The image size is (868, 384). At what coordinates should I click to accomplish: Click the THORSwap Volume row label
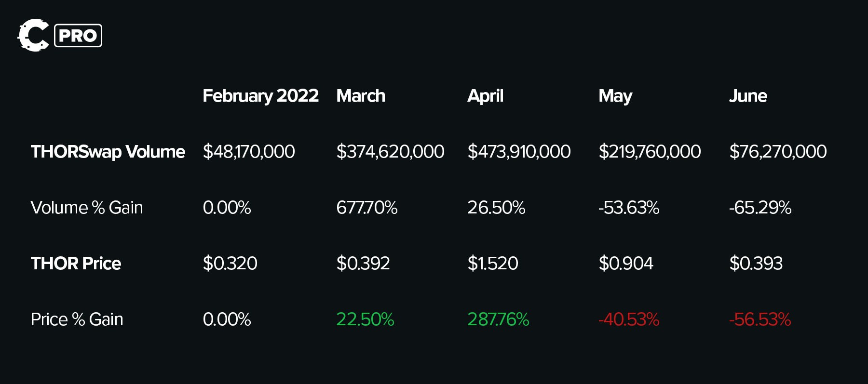point(108,152)
